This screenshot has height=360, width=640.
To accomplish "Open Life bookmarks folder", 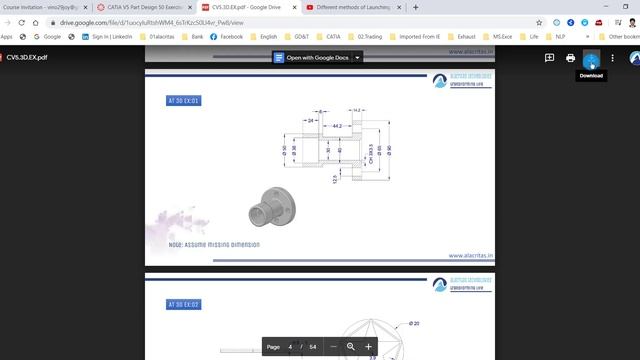I will [529, 37].
